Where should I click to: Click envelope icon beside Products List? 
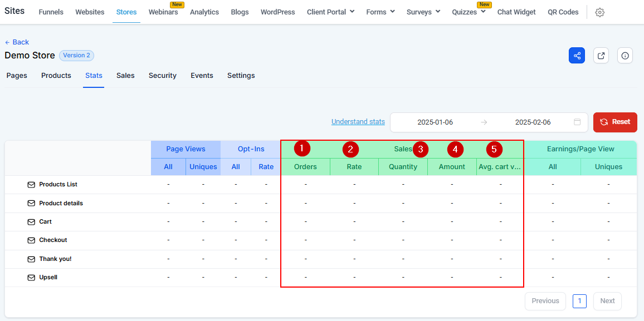click(x=31, y=185)
